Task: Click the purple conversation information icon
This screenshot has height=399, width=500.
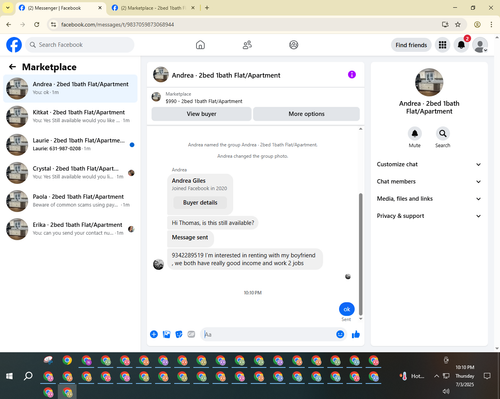Action: pos(352,75)
